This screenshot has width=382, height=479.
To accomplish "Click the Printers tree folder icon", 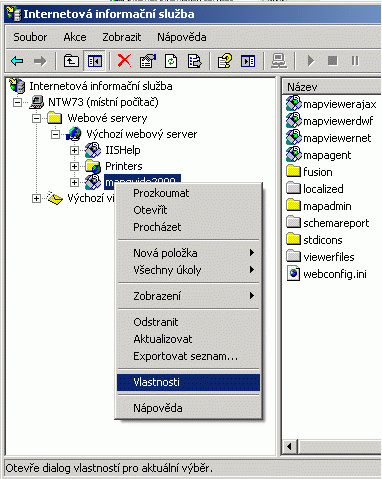I will (93, 166).
